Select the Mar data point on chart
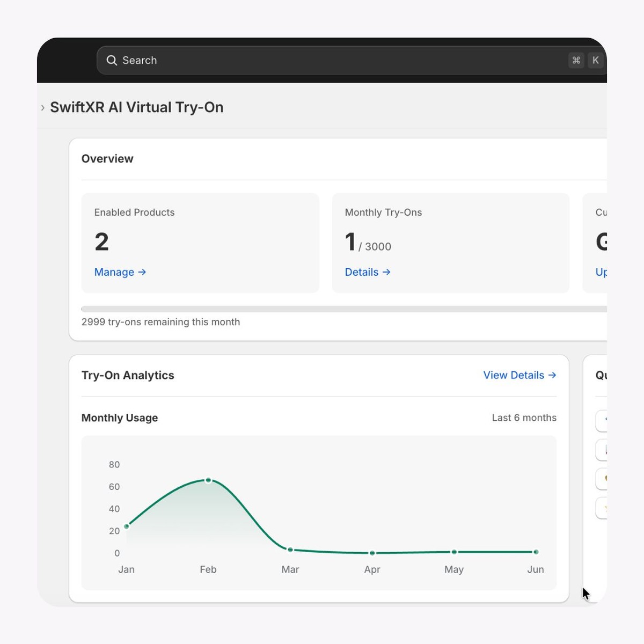This screenshot has width=644, height=644. (290, 550)
